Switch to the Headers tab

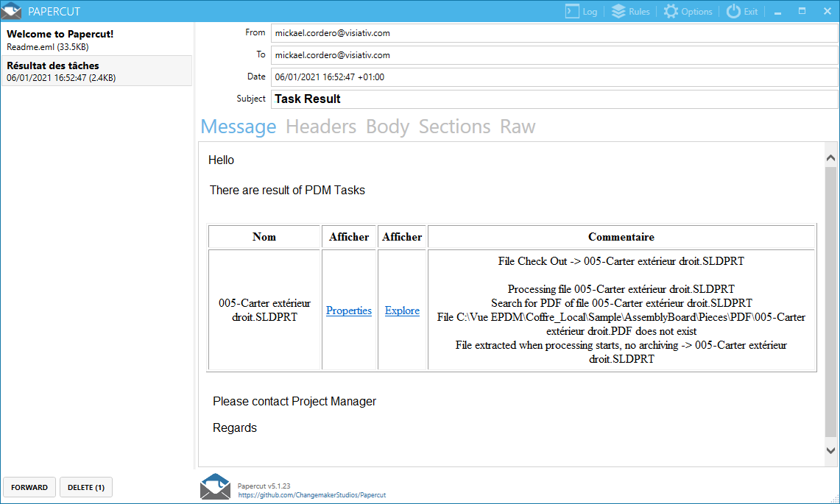(x=321, y=127)
